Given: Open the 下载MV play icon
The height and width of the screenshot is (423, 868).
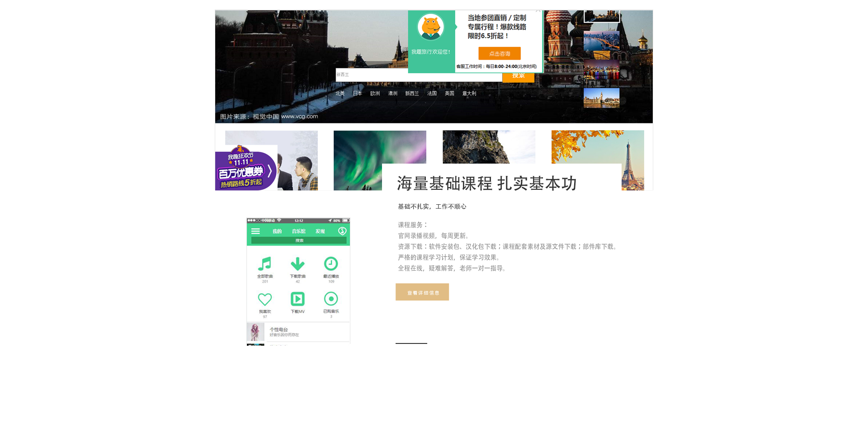Looking at the screenshot, I should coord(297,299).
